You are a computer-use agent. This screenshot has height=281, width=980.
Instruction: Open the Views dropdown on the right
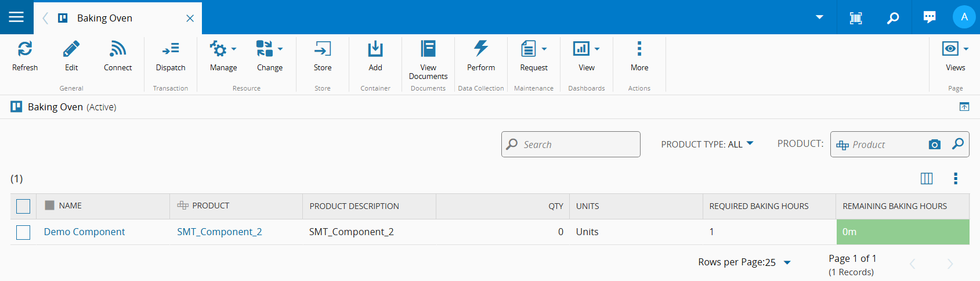(955, 49)
